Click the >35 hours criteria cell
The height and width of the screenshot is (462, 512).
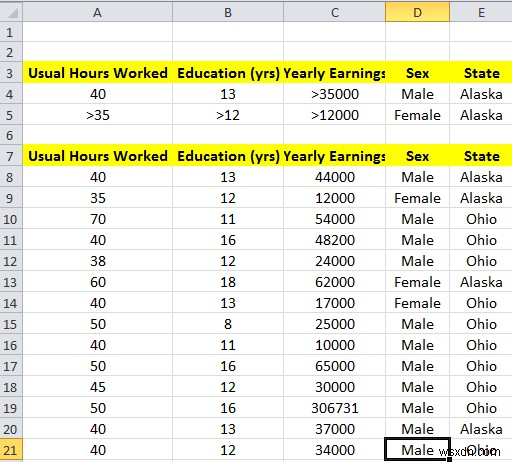coord(97,115)
